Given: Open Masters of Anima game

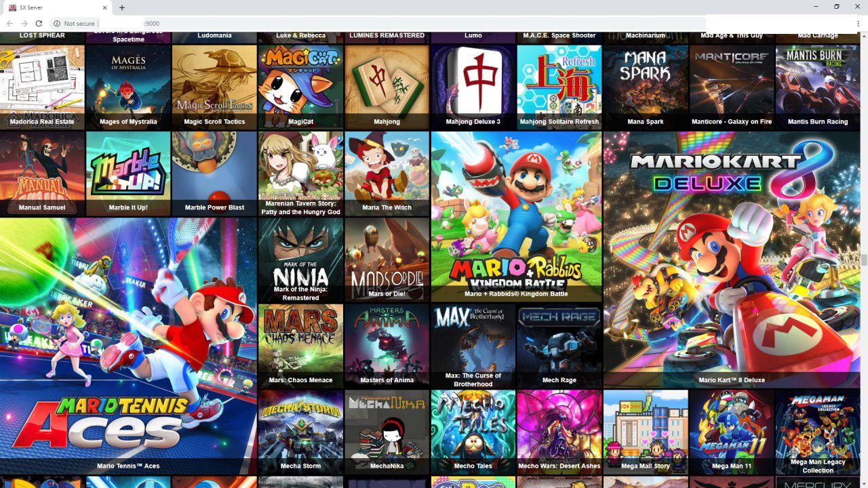Looking at the screenshot, I should [387, 346].
